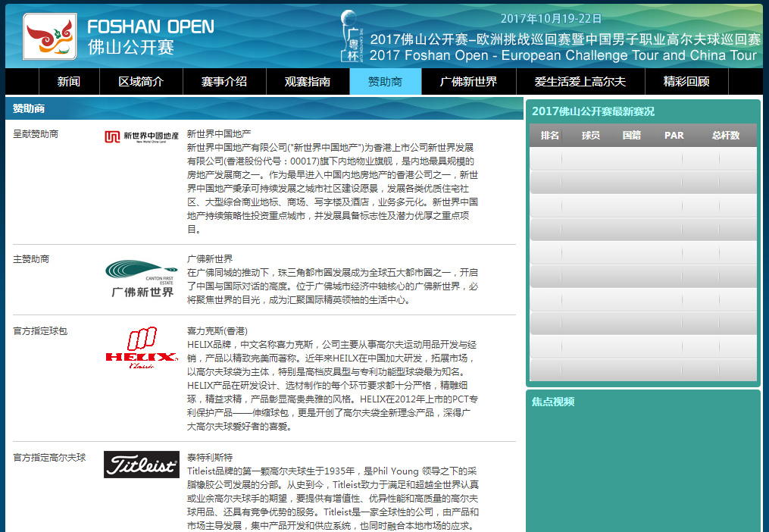Click the 排名 column header
Screen dimensions: 769x532
[550, 136]
